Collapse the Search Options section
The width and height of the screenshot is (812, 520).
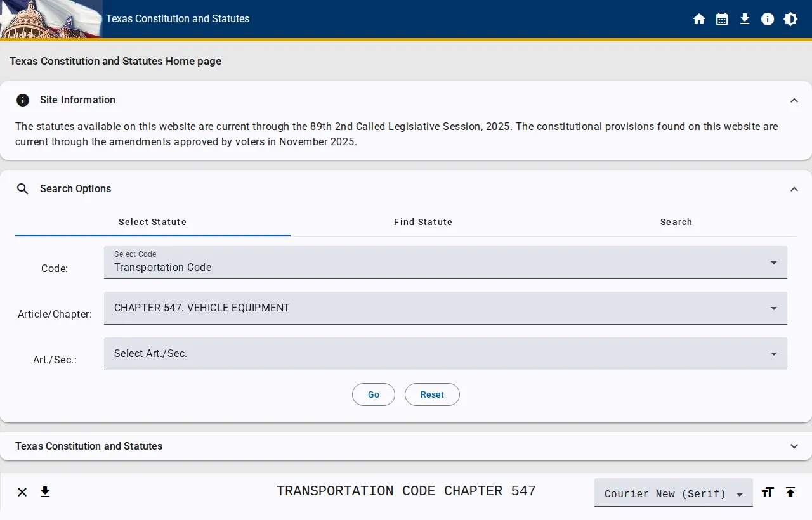coord(794,189)
